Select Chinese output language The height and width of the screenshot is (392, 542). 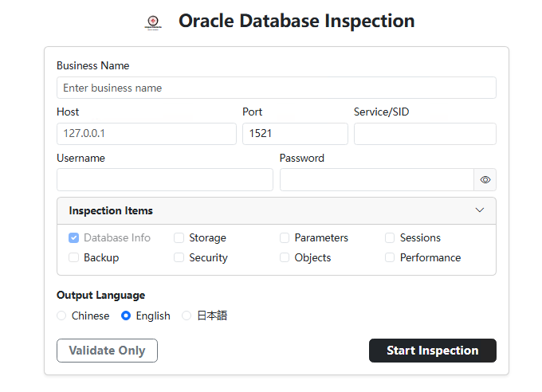61,316
